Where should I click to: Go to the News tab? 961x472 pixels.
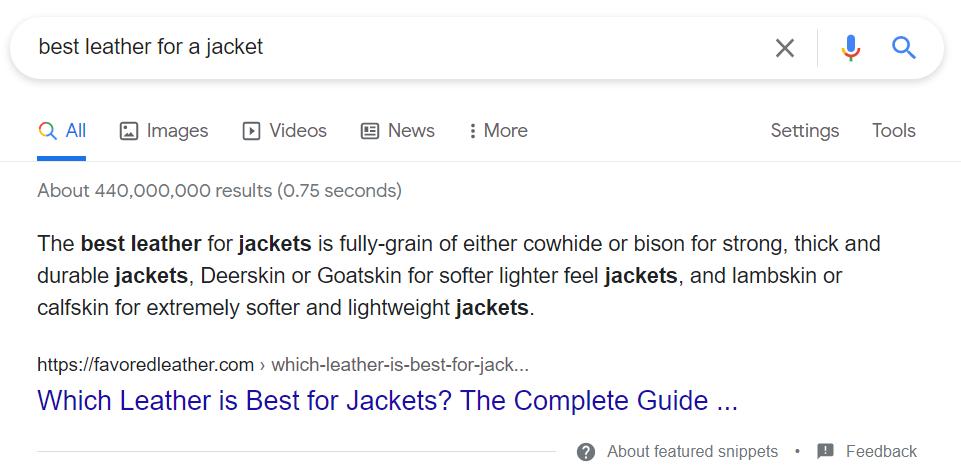397,131
